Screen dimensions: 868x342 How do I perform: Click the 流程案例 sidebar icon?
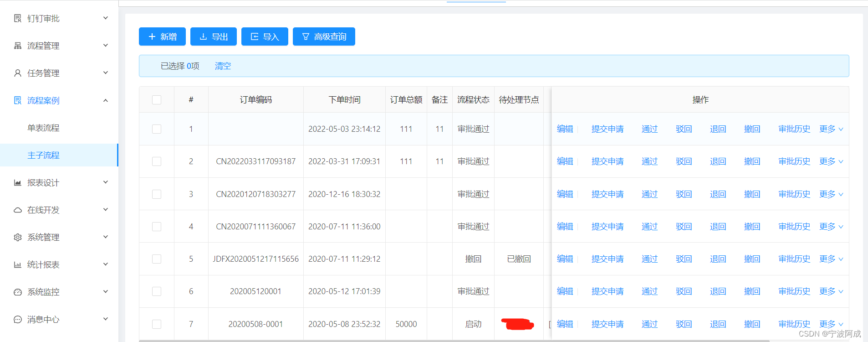coord(18,100)
